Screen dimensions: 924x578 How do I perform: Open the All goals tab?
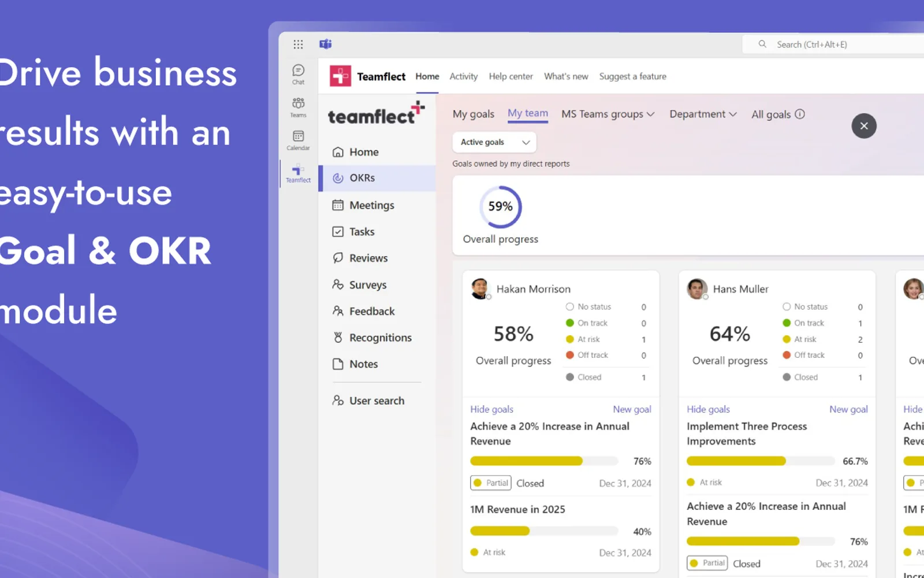point(771,114)
